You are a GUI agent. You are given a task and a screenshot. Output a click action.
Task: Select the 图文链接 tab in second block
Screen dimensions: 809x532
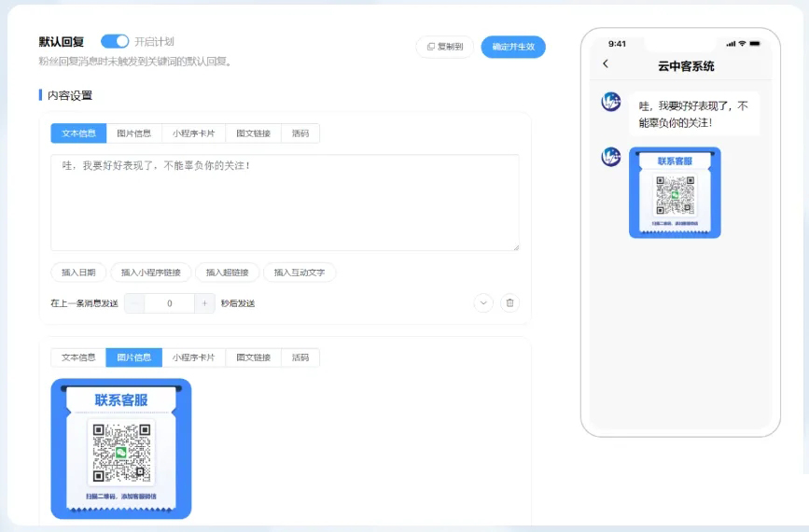point(253,357)
